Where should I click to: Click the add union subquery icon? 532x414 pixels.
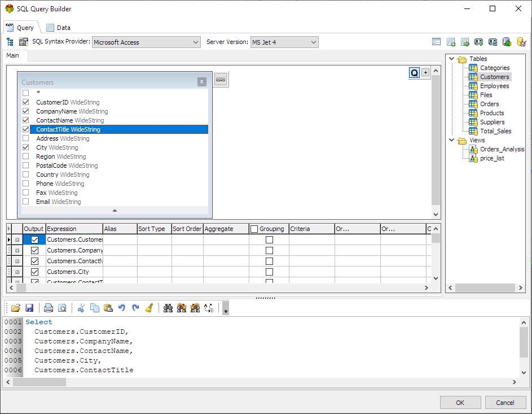tap(479, 42)
